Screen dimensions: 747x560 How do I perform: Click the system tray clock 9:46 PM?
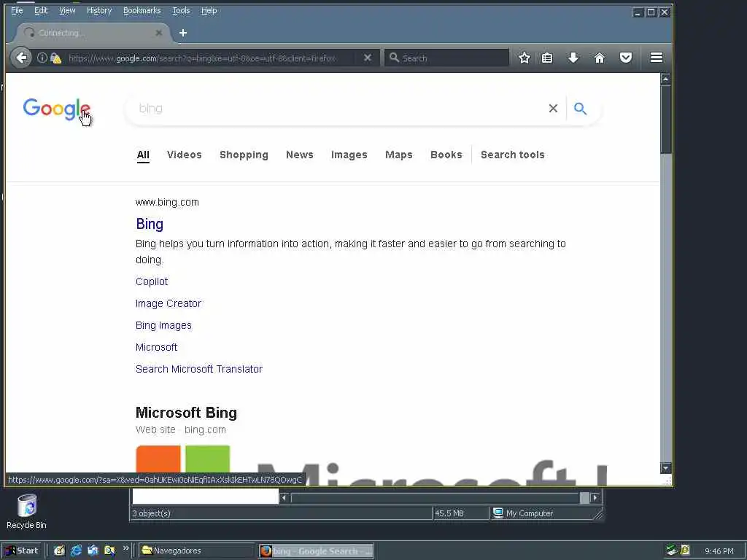719,551
